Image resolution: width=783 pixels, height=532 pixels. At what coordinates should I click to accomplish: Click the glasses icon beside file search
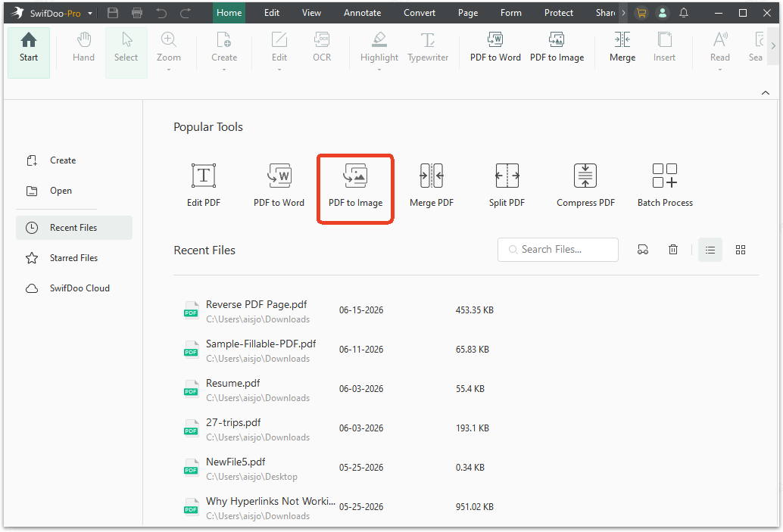(643, 250)
